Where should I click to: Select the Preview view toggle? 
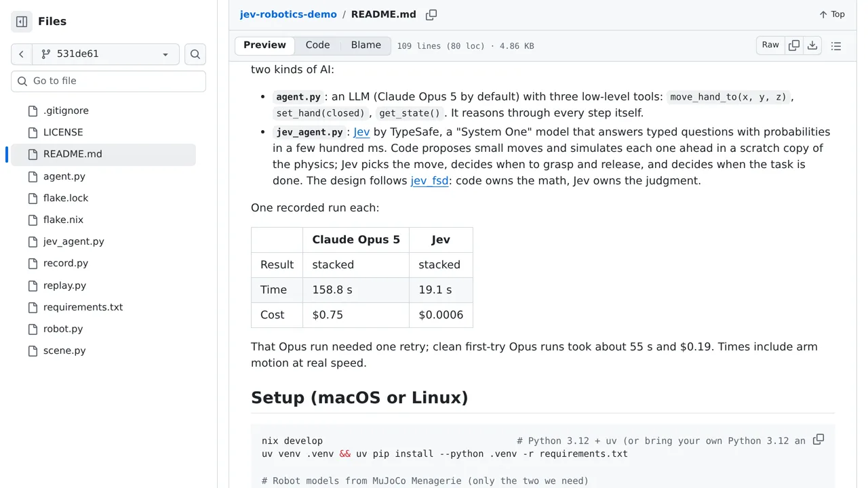pyautogui.click(x=264, y=45)
